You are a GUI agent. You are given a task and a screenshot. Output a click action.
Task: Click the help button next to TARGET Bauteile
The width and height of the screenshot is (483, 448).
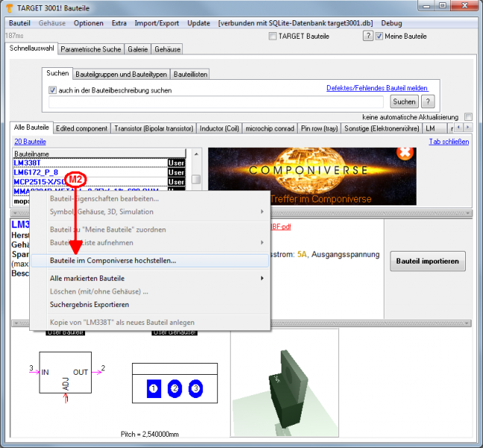click(367, 36)
